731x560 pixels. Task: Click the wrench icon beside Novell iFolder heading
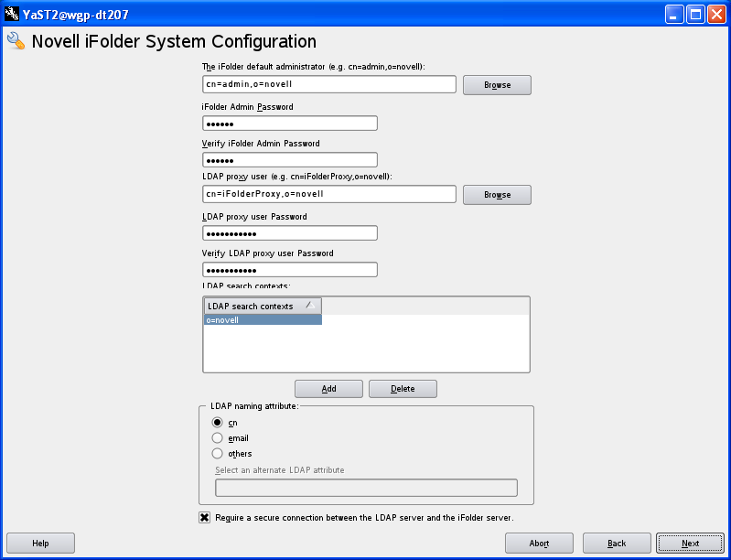16,41
